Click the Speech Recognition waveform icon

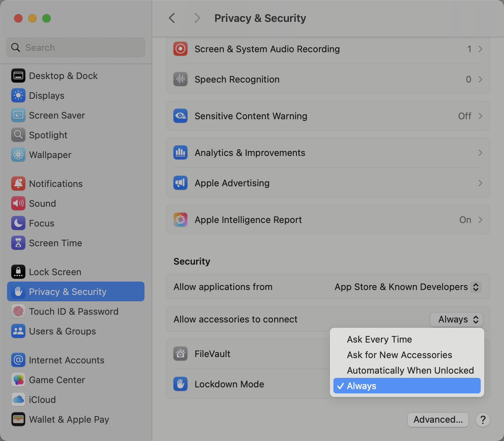coord(180,79)
